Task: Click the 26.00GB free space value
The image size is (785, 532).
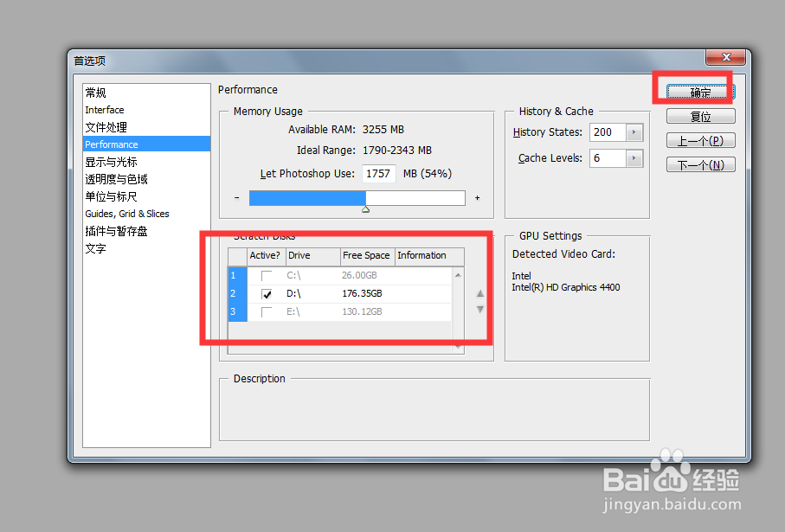Action: 359,275
